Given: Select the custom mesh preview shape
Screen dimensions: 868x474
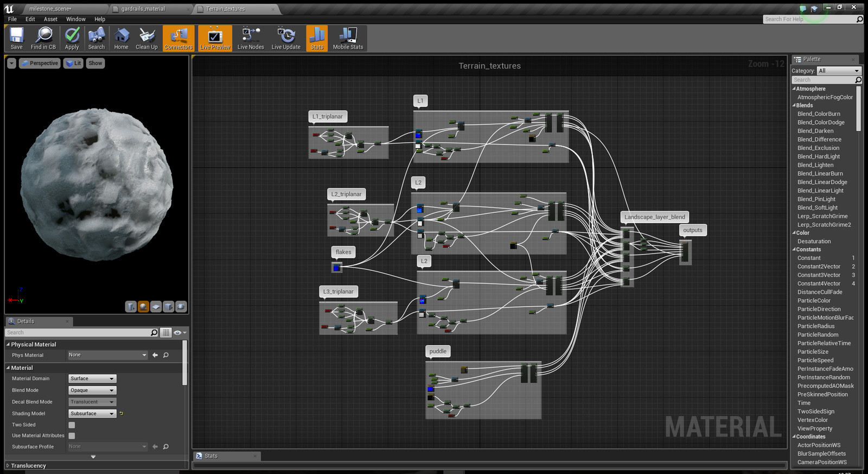Looking at the screenshot, I should pos(181,307).
